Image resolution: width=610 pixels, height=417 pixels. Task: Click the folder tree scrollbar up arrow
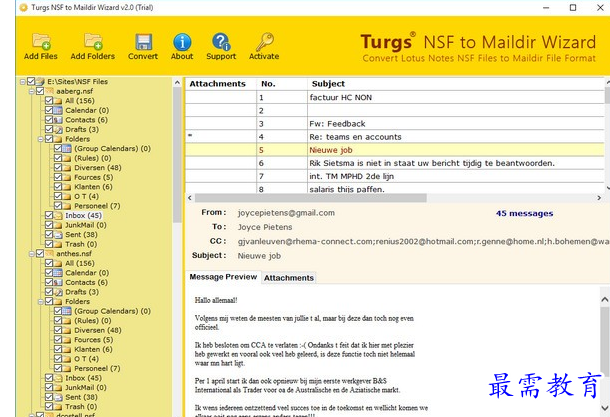pos(177,82)
